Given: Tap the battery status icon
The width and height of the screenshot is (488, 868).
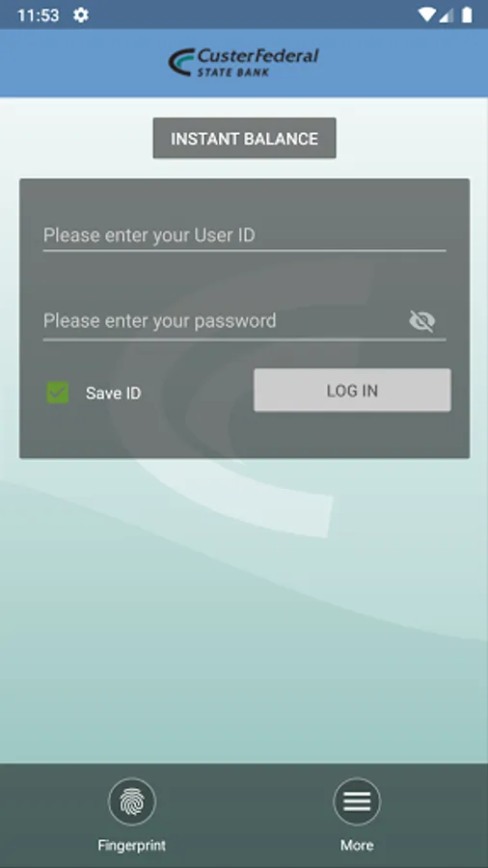Looking at the screenshot, I should [468, 14].
